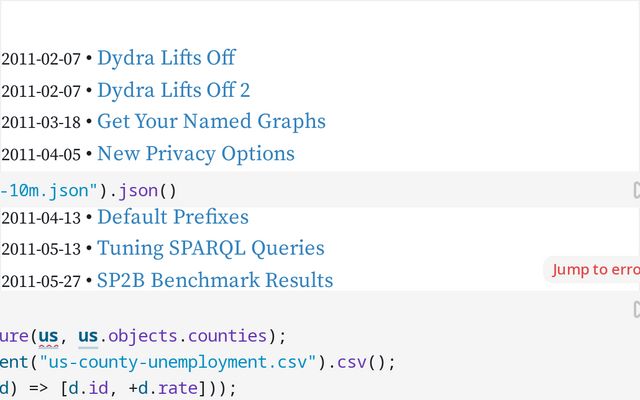
Task: Click the 2011-03-18 date text
Action: [40, 123]
